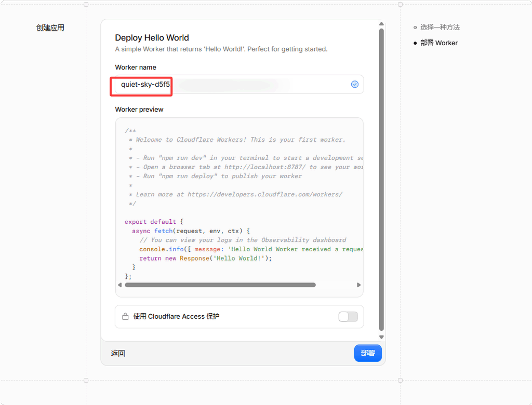Click the blue checkmark icon in Worker name field
Image resolution: width=532 pixels, height=405 pixels.
coord(354,84)
